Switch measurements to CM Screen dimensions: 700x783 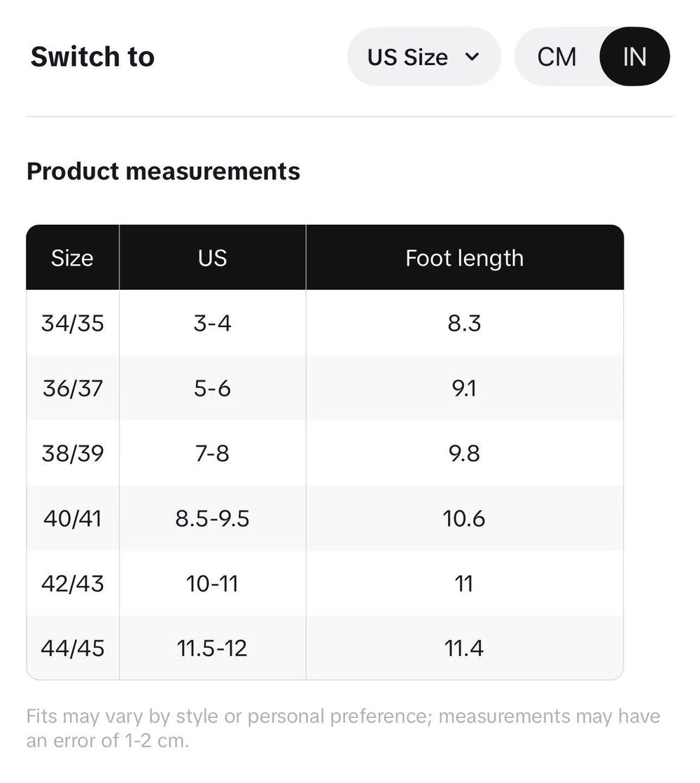pyautogui.click(x=557, y=57)
